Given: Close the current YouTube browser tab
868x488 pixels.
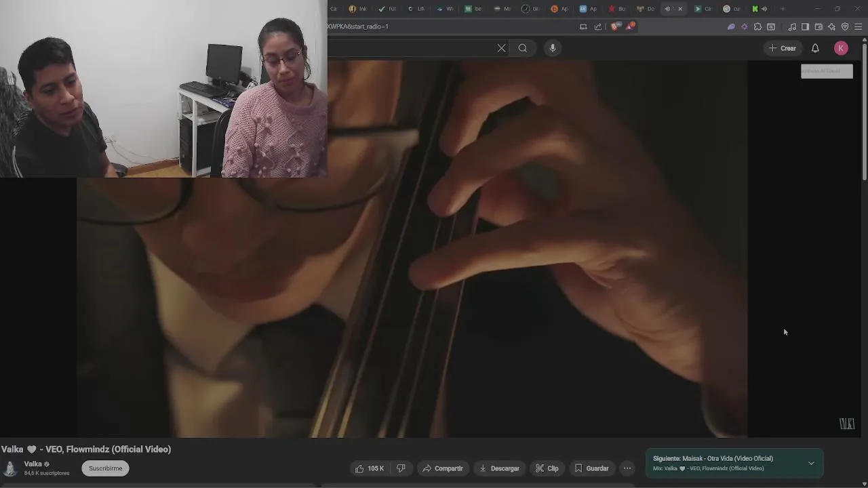Looking at the screenshot, I should (680, 9).
